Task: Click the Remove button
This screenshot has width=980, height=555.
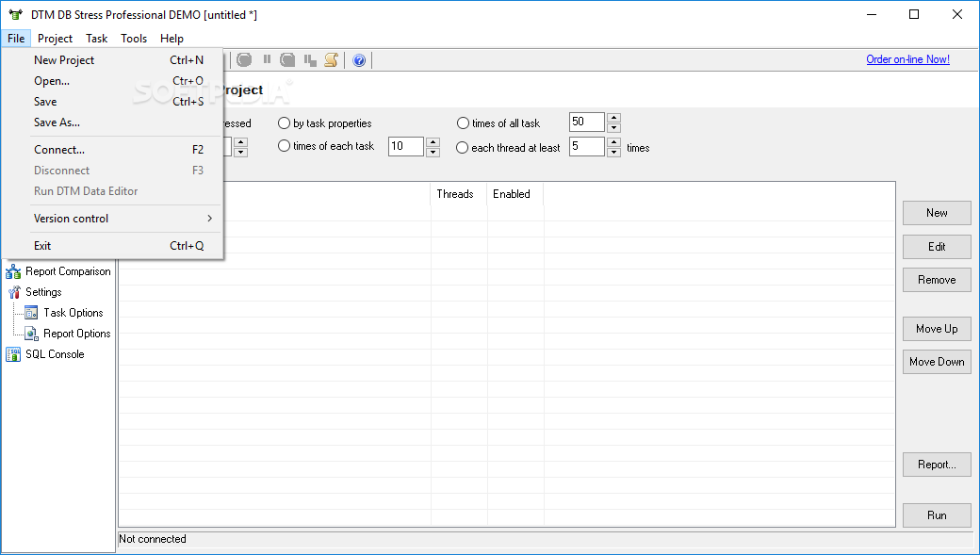Action: (937, 279)
